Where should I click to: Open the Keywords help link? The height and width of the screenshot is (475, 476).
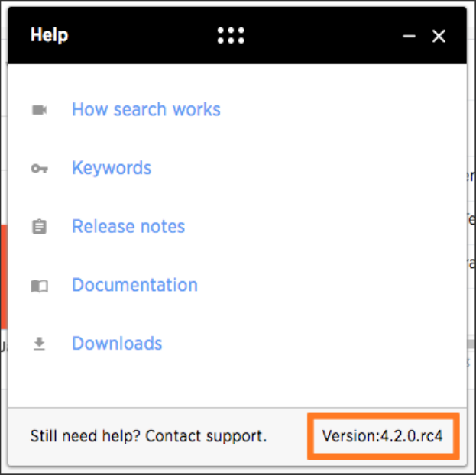(112, 167)
